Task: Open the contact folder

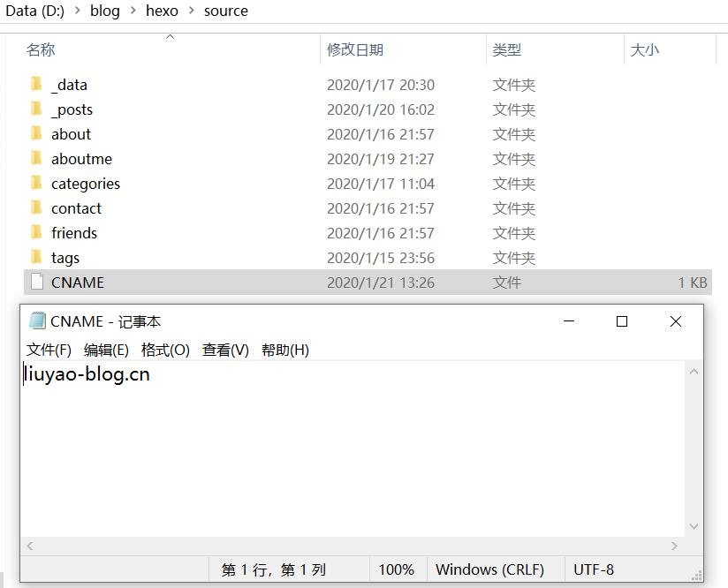Action: click(77, 207)
